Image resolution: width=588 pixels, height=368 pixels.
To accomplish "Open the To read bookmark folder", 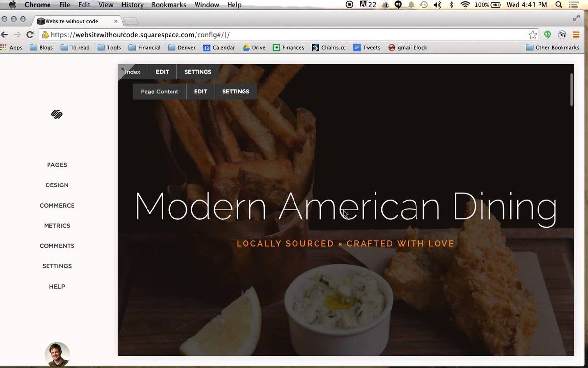I will [75, 48].
